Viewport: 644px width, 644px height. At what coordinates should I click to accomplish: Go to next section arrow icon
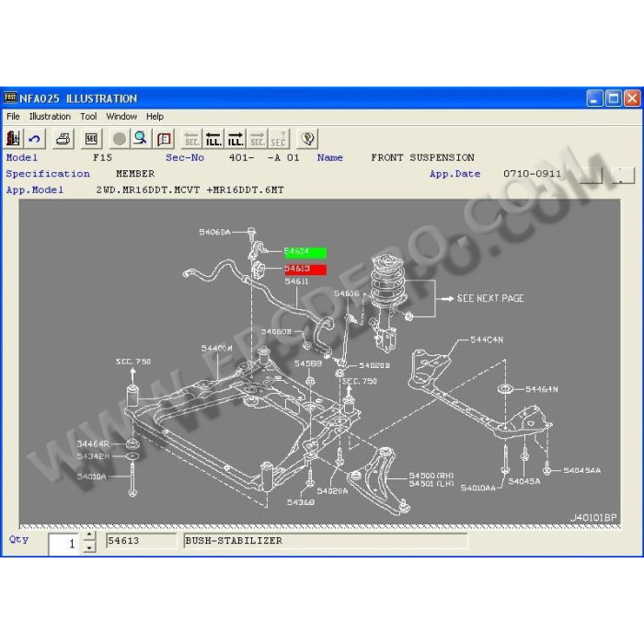click(x=257, y=139)
